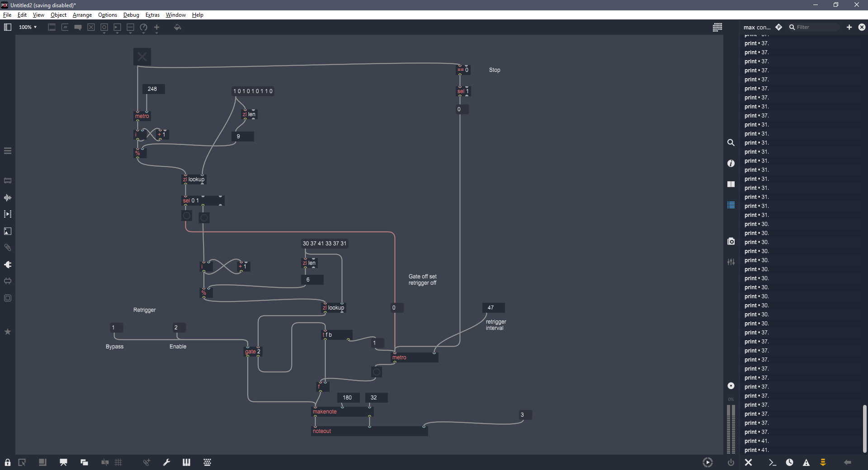Click the patcher lock icon

(8, 462)
